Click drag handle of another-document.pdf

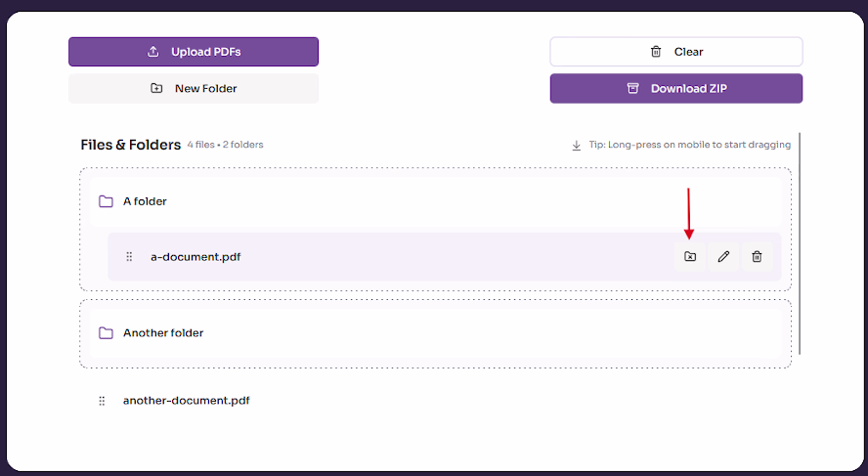click(102, 401)
